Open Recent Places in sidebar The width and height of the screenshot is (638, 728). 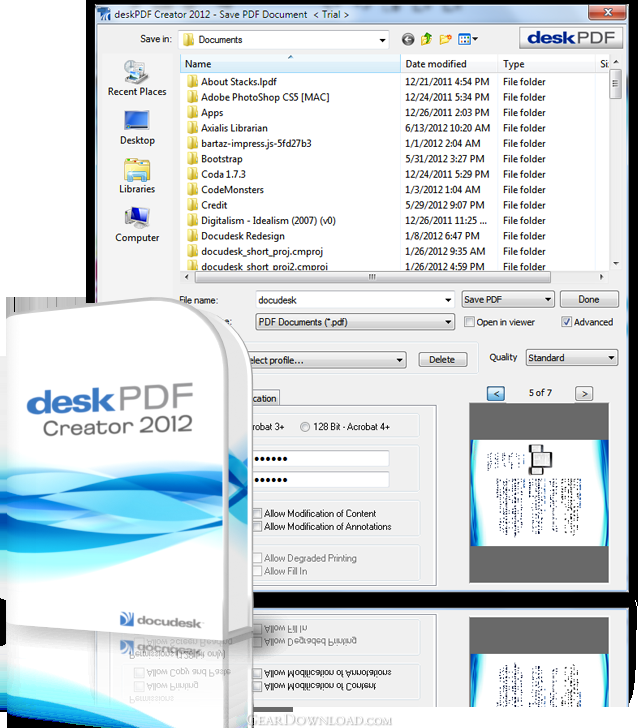[137, 78]
